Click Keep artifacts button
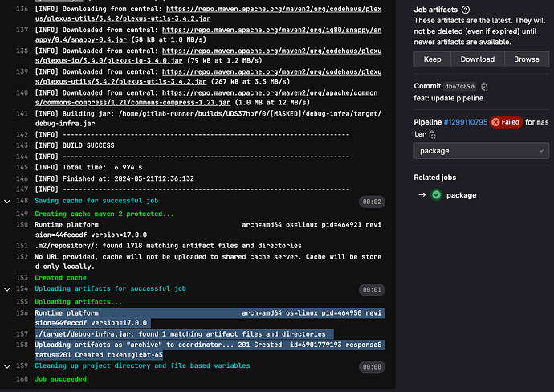The width and height of the screenshot is (554, 392). point(432,59)
